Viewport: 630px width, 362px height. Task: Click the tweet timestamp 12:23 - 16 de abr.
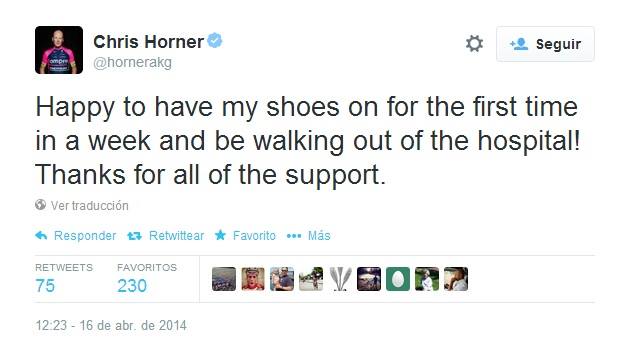[111, 325]
